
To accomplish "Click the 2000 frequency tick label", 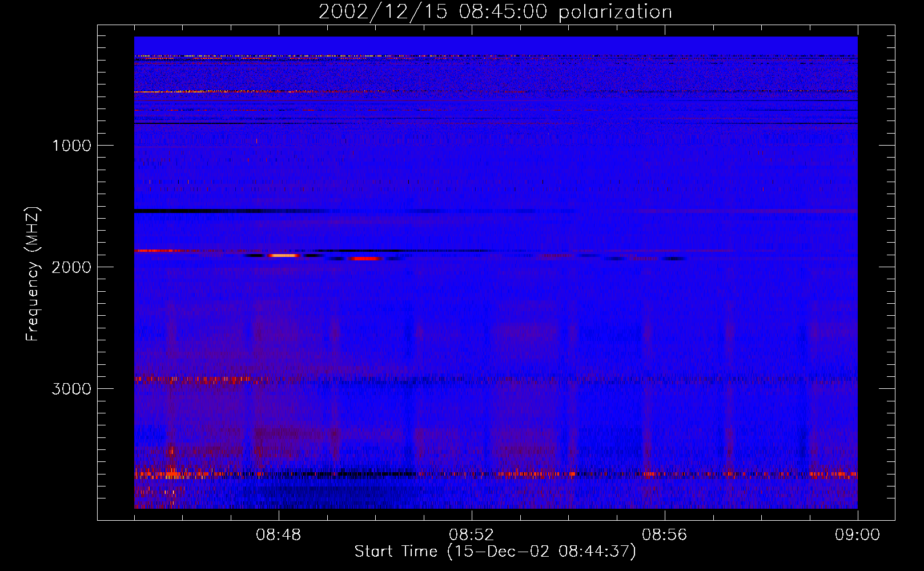I will pos(71,267).
